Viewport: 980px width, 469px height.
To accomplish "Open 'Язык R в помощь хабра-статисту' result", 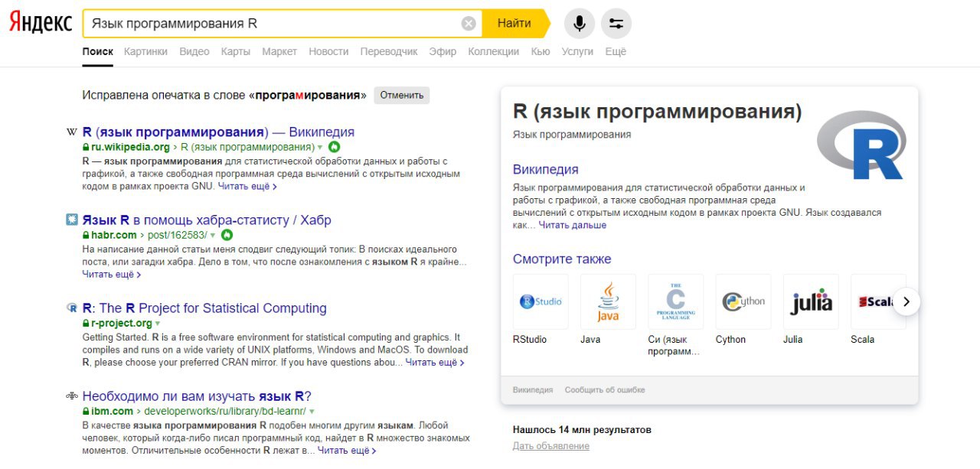I will coord(207,220).
